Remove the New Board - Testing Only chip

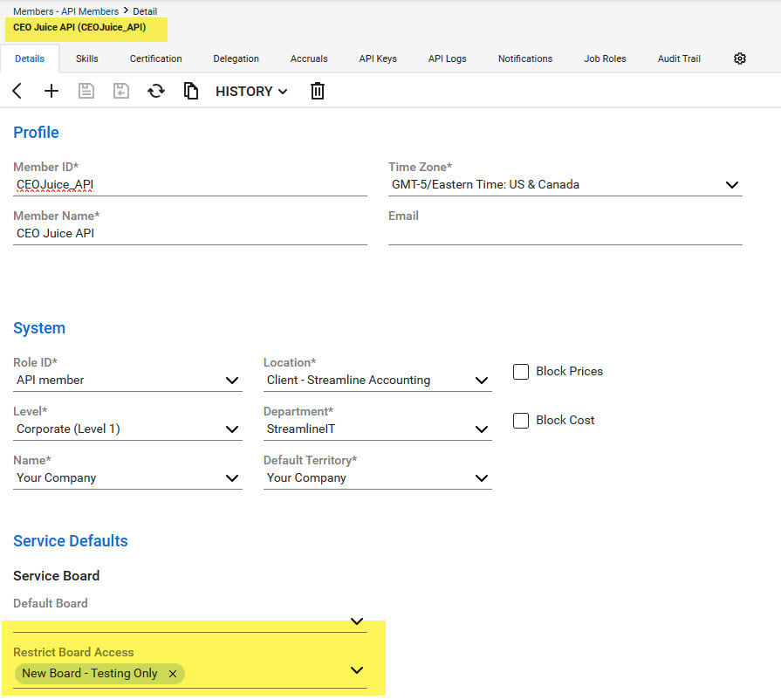coord(173,674)
